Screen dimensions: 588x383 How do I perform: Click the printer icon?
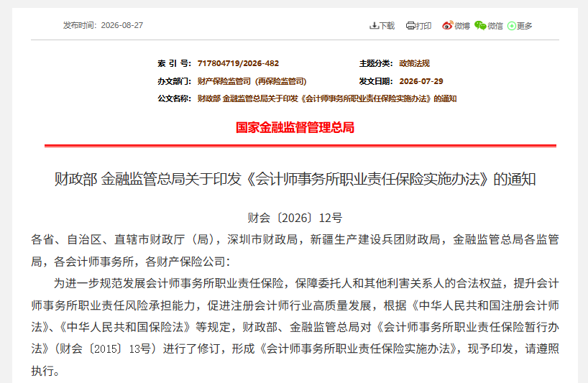click(x=410, y=25)
